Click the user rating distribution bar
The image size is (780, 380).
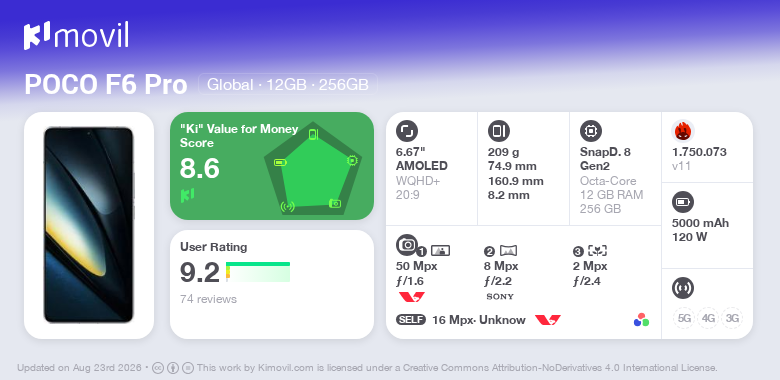[x=258, y=272]
